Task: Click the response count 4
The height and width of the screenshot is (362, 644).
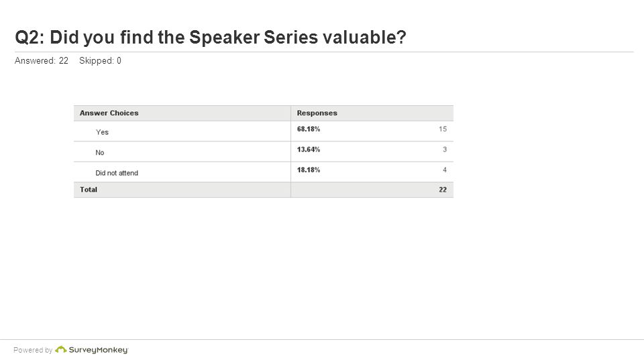Action: click(x=445, y=170)
